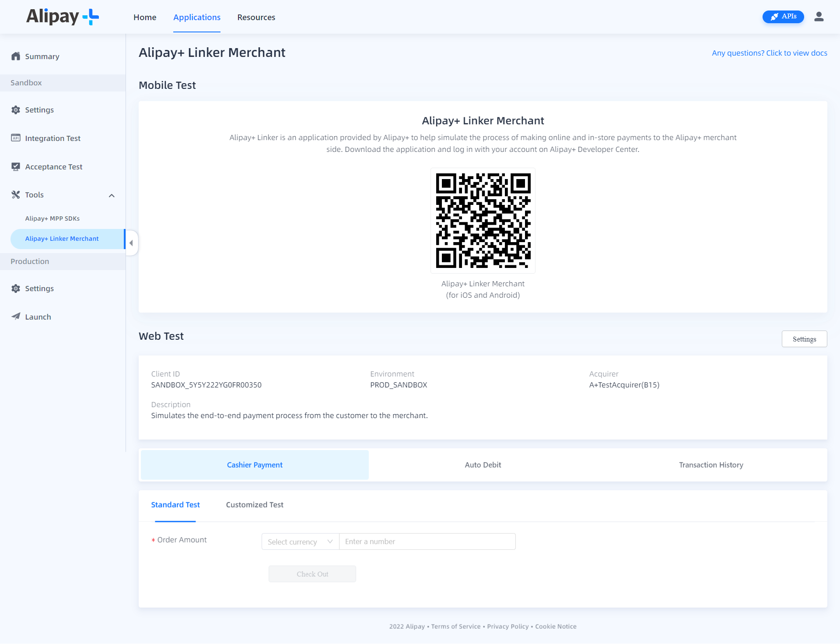The width and height of the screenshot is (840, 644).
Task: Select the Integration Test sidebar icon
Action: (x=16, y=138)
